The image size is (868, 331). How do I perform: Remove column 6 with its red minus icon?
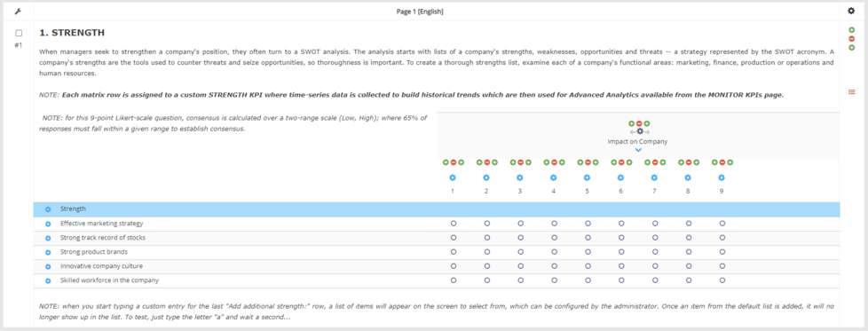tap(621, 162)
